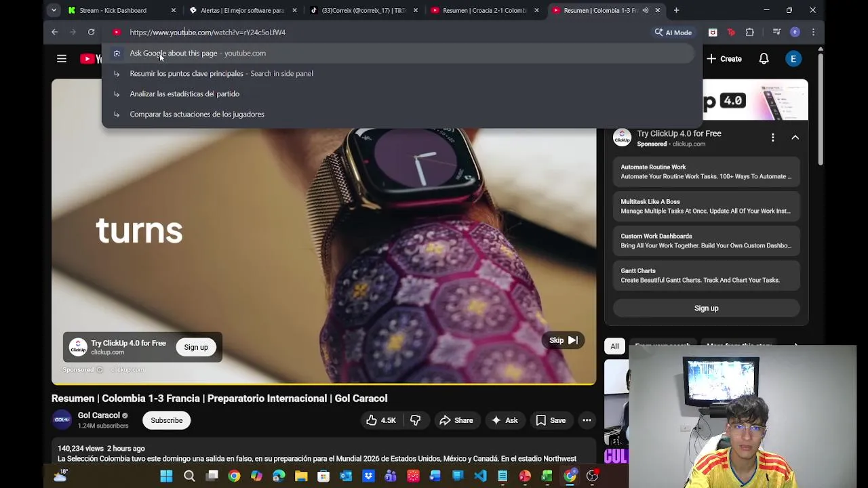The image size is (868, 488).
Task: Subscribe to Gol Caracol
Action: coord(167,420)
